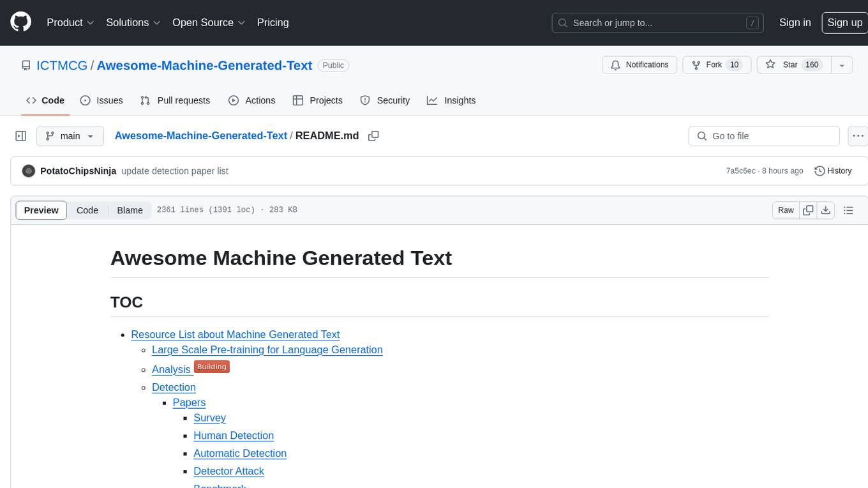The height and width of the screenshot is (488, 868).
Task: Switch to the Insights tab
Action: (x=451, y=100)
